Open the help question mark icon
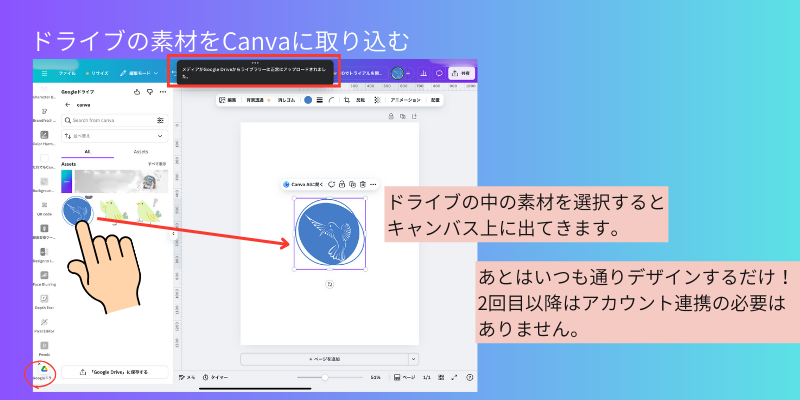The width and height of the screenshot is (800, 400). pyautogui.click(x=470, y=378)
